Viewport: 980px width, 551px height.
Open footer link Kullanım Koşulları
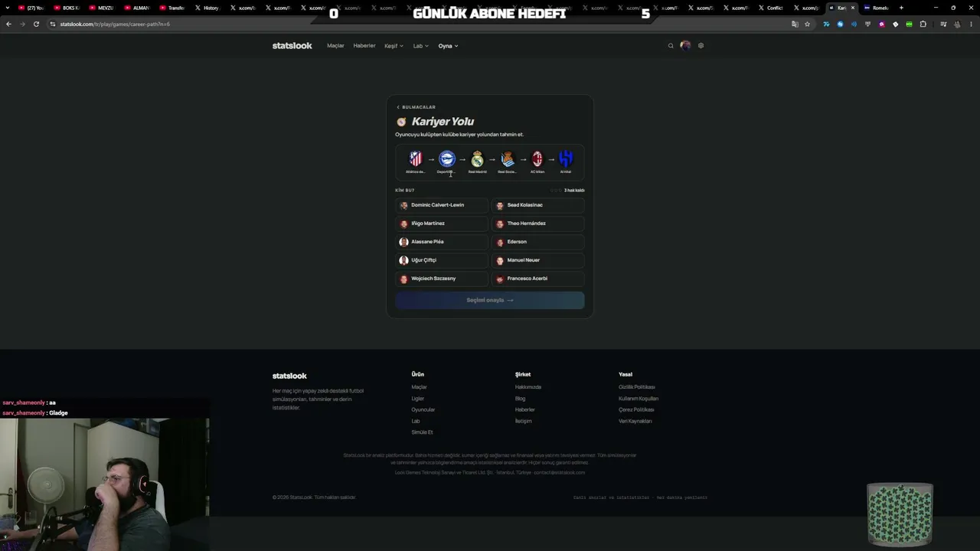[x=639, y=399]
